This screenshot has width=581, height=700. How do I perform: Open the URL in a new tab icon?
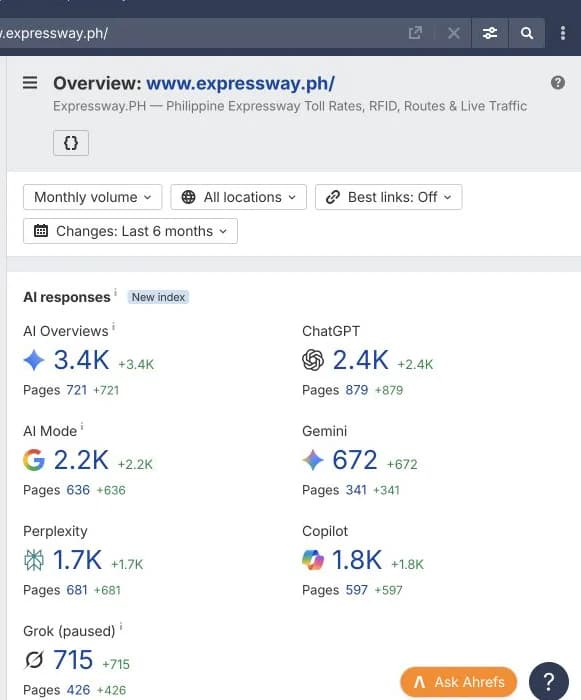click(415, 33)
